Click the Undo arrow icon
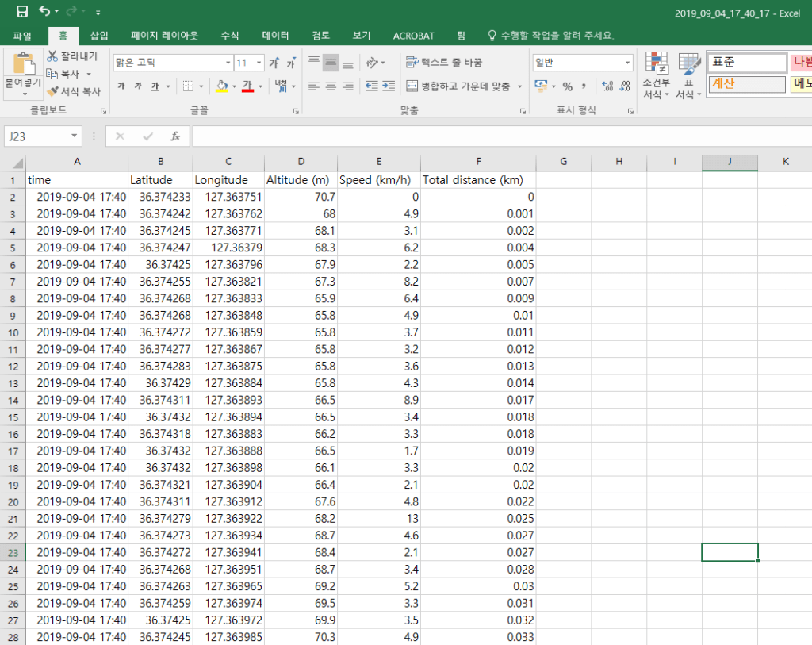 tap(44, 12)
